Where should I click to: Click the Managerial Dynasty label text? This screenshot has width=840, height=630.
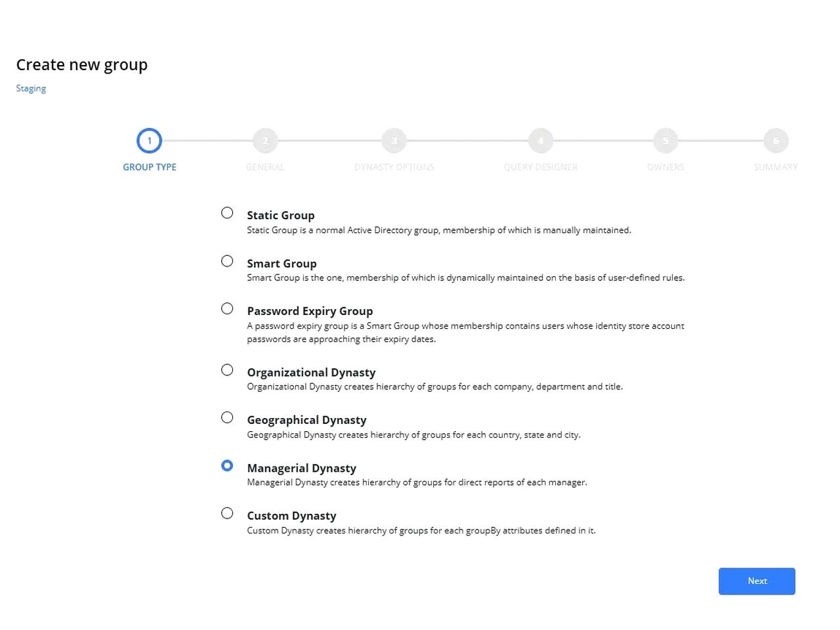[x=301, y=468]
